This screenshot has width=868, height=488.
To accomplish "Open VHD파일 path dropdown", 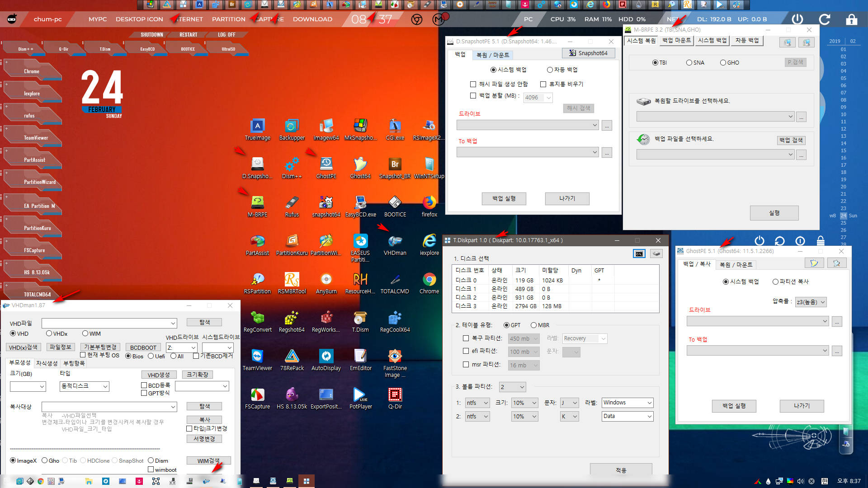I will (109, 323).
